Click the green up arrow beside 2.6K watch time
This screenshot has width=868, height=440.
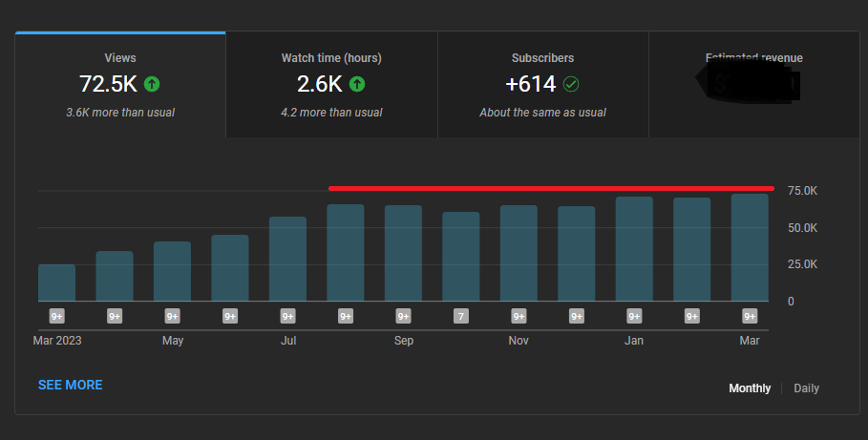[357, 84]
